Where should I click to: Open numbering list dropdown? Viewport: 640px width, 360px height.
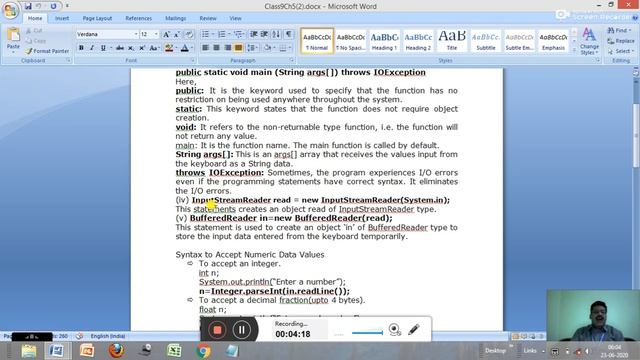click(x=229, y=34)
